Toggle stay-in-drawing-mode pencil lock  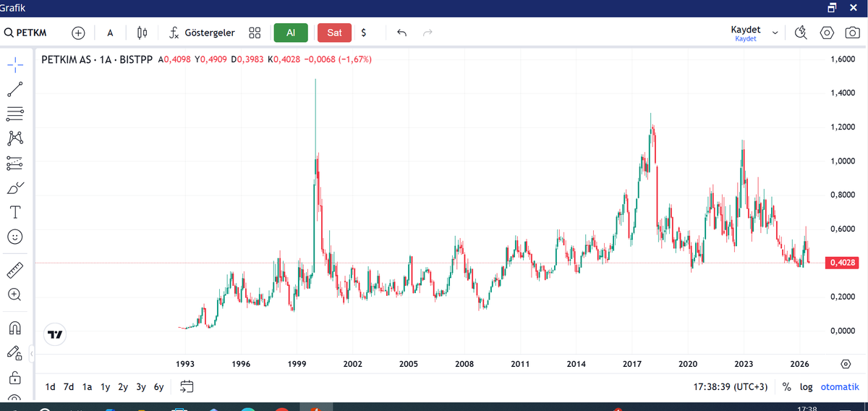coord(15,352)
